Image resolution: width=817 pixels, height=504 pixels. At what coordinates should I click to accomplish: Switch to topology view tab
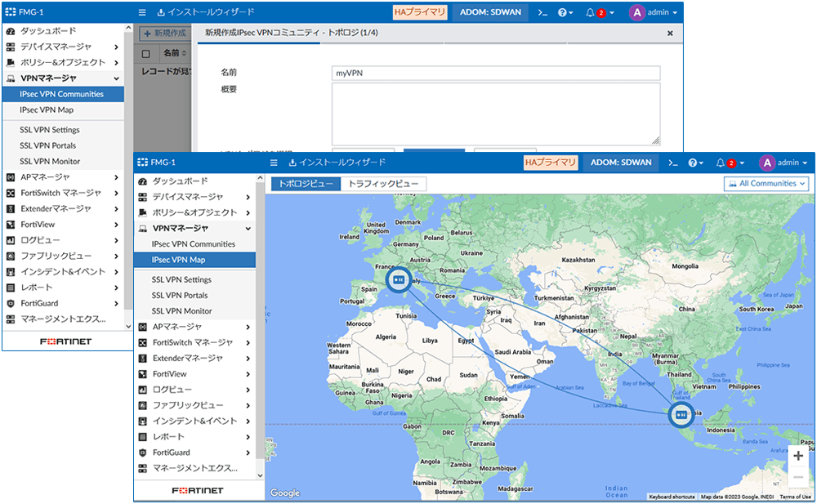[306, 184]
